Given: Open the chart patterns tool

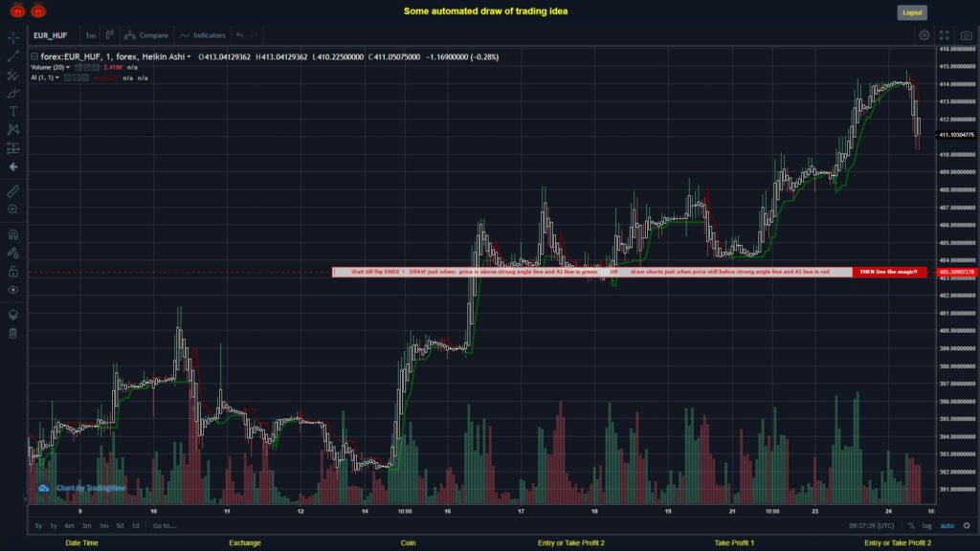Looking at the screenshot, I should [x=13, y=129].
